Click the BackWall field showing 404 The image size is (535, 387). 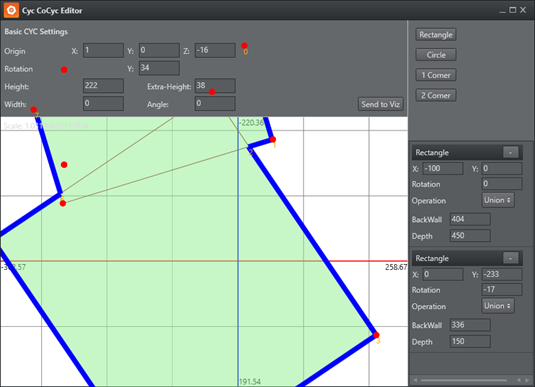470,219
